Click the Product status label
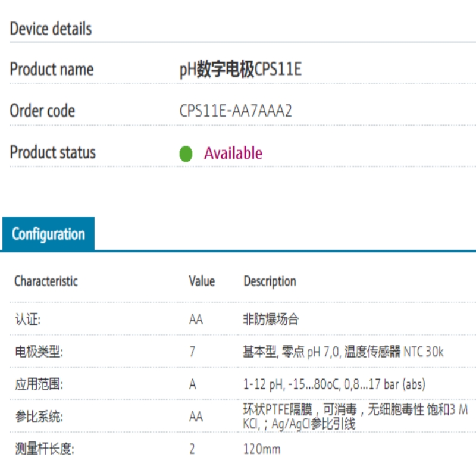 [52, 152]
